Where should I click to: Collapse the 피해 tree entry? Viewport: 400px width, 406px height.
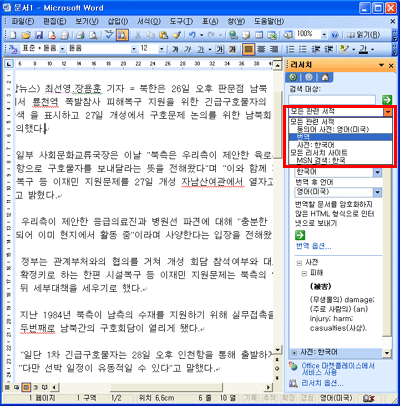(x=304, y=273)
